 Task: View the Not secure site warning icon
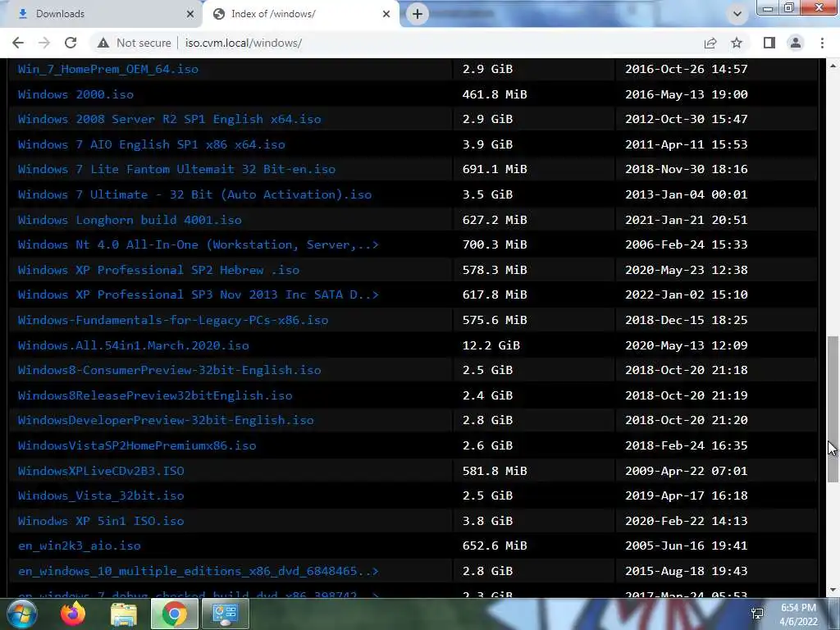coord(103,43)
